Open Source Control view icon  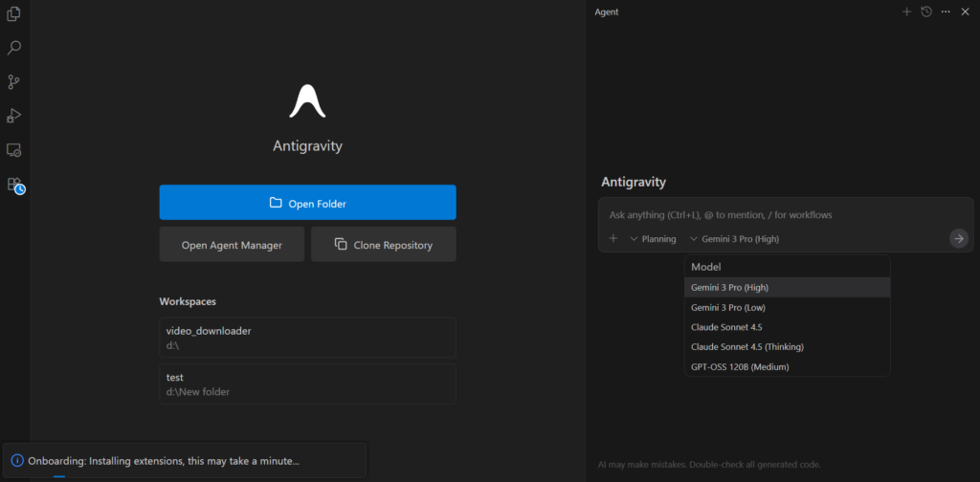pos(14,82)
